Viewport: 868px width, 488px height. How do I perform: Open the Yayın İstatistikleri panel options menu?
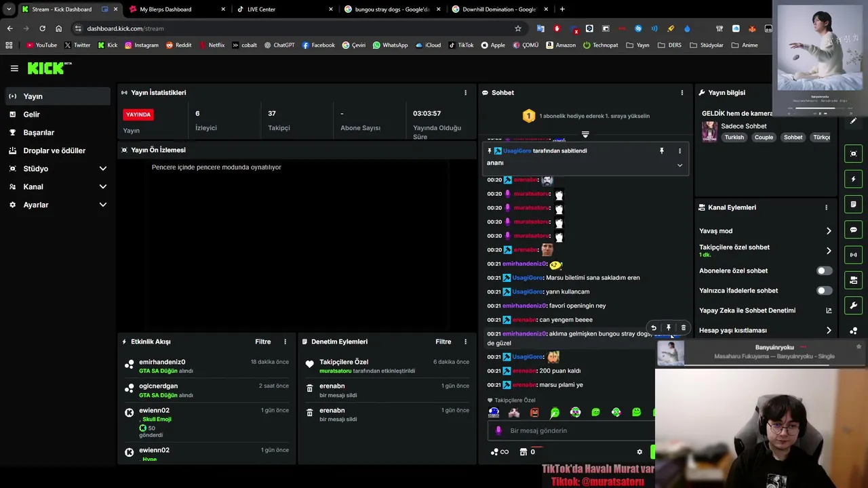tap(465, 93)
